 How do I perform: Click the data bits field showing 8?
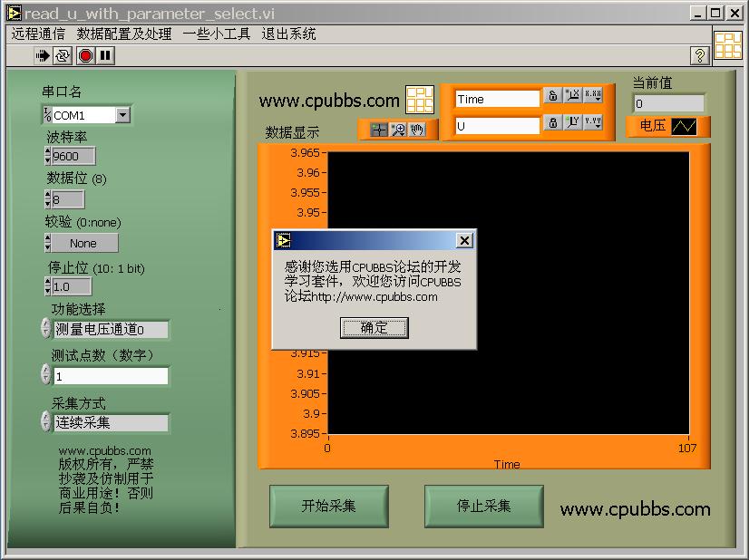coord(68,199)
